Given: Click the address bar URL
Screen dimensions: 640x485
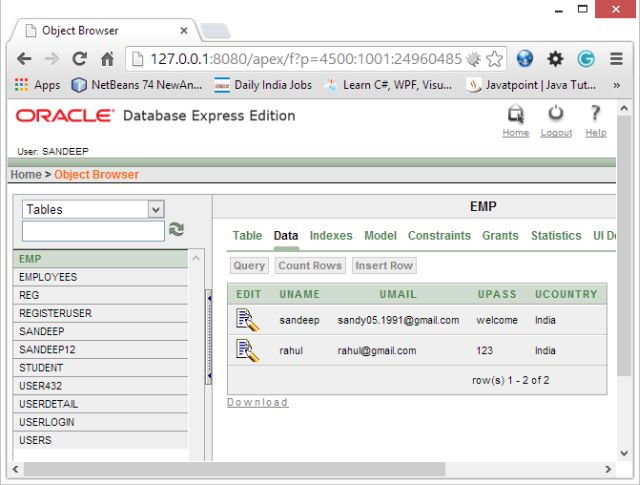Looking at the screenshot, I should [306, 59].
